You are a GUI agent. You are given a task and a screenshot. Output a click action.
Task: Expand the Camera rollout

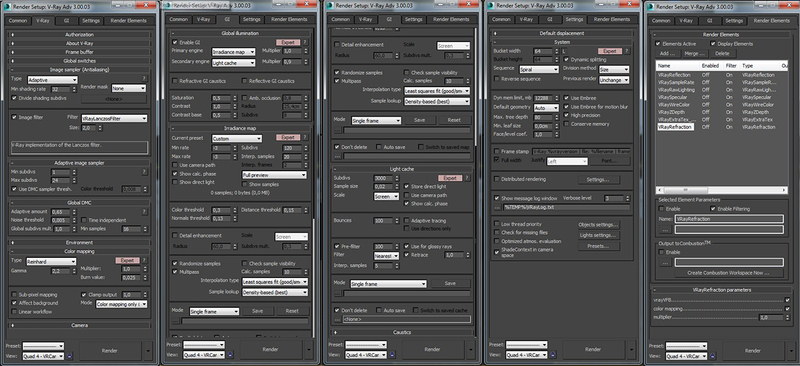pos(80,325)
